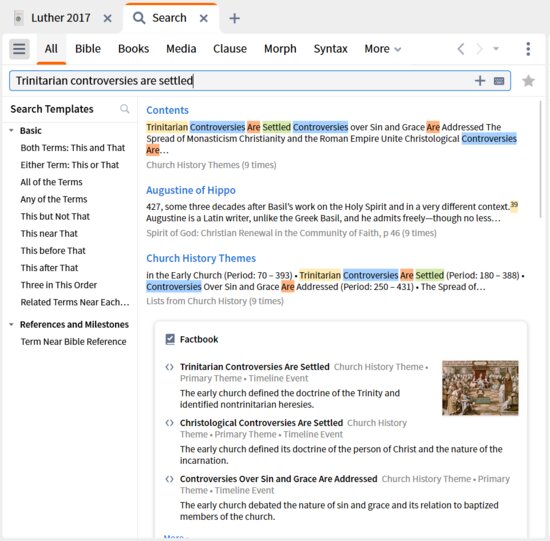Image resolution: width=550 pixels, height=541 pixels.
Task: Collapse References and Milestones group
Action: [11, 325]
